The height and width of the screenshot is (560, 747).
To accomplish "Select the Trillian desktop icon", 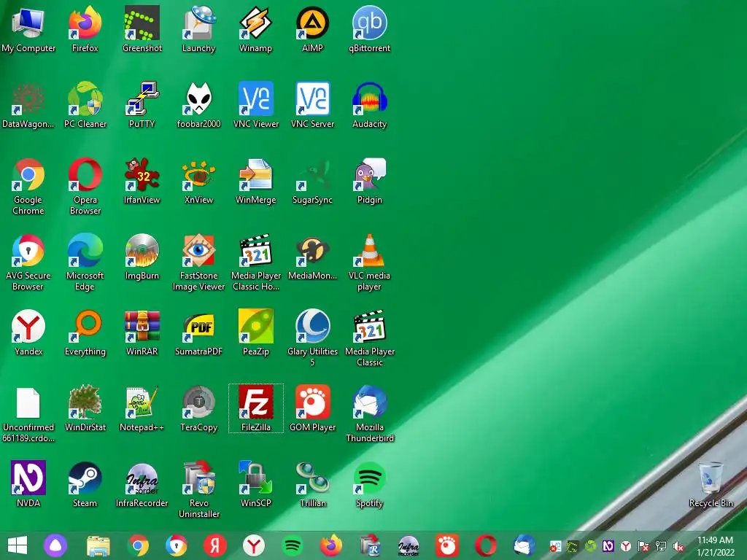I will pos(312,484).
